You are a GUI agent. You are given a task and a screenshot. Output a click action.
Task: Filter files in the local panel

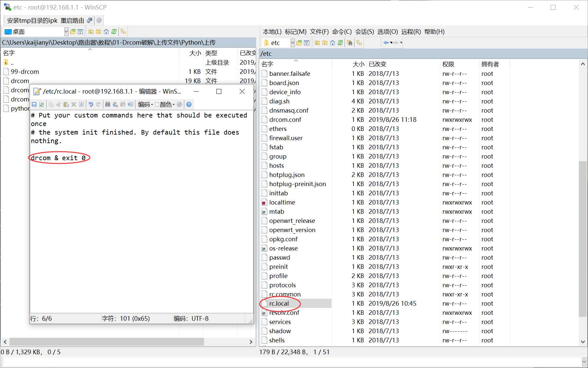[80, 32]
